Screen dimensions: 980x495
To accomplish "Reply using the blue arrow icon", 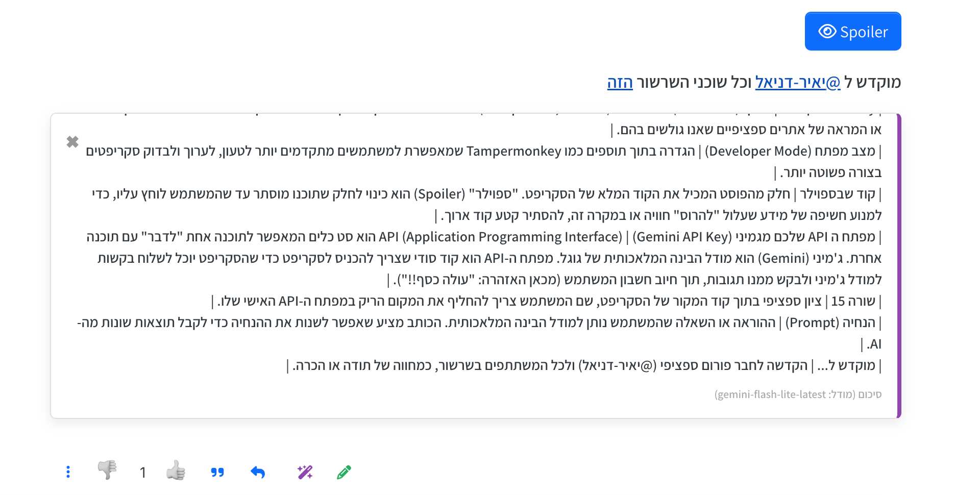I will pyautogui.click(x=258, y=472).
